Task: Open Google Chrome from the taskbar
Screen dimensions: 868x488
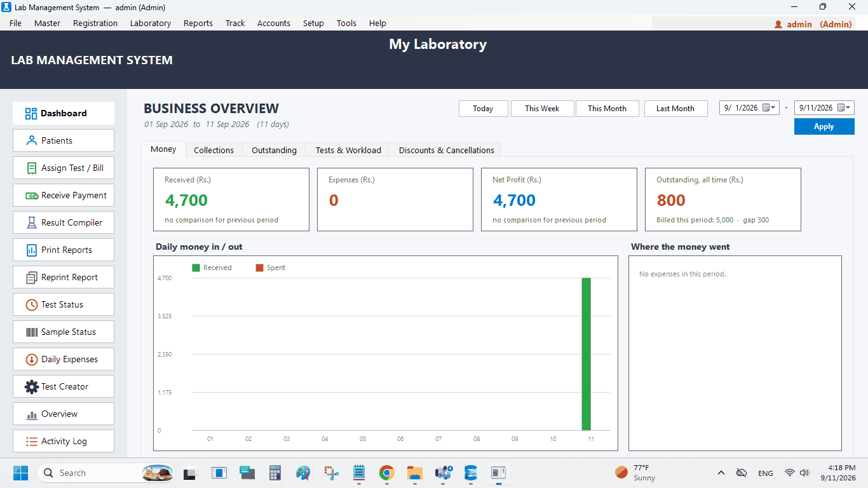Action: click(386, 473)
